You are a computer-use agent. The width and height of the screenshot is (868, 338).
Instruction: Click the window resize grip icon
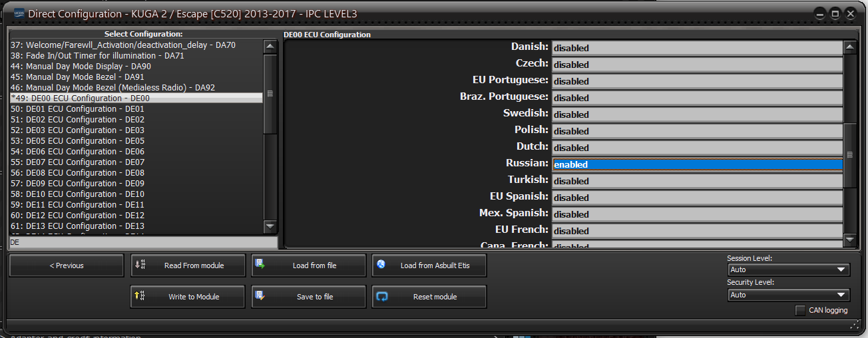point(855,326)
